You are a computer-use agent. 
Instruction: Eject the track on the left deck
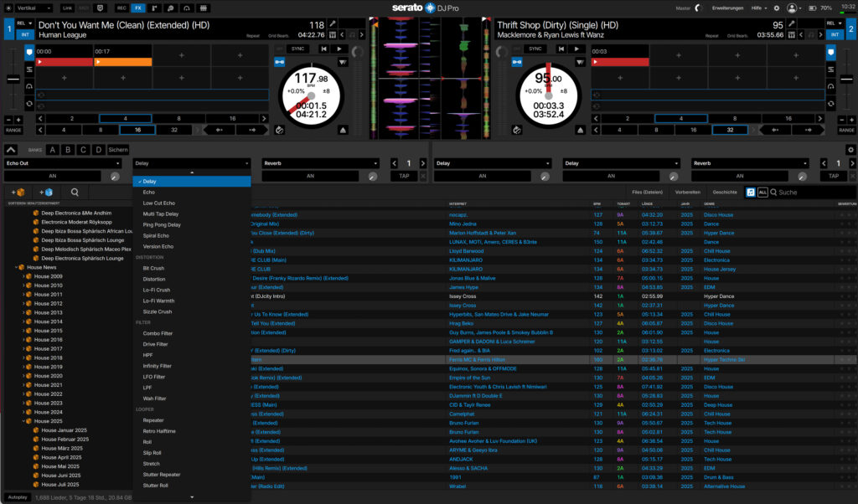pos(343,131)
